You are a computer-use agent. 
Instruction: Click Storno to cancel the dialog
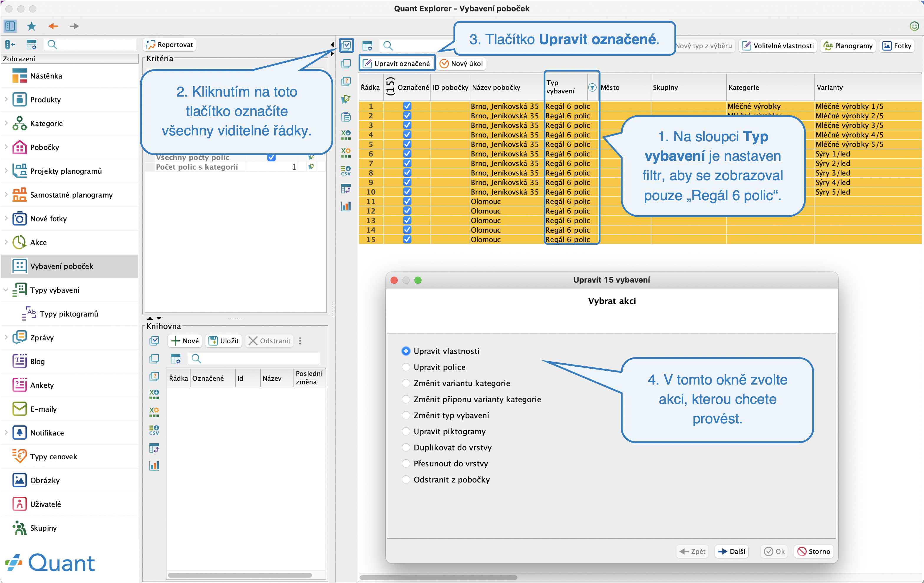(814, 551)
